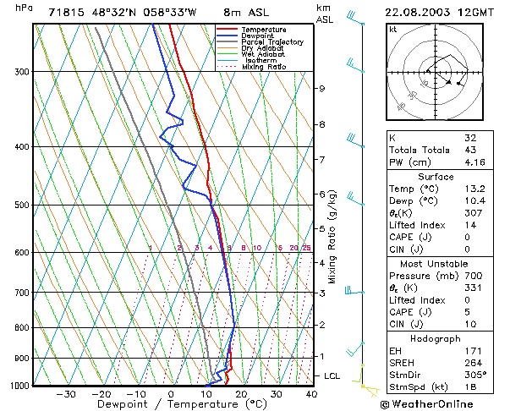The width and height of the screenshot is (532, 411).
Task: Click the 'Surface' section heading
Action: point(436,177)
